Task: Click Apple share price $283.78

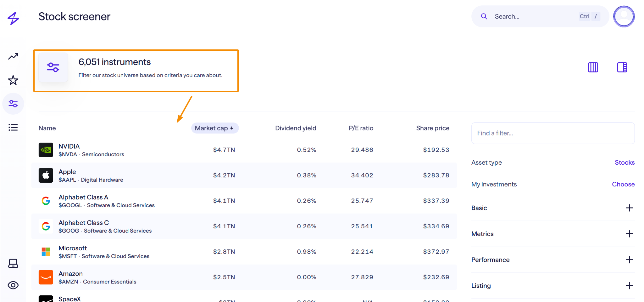Action: pyautogui.click(x=436, y=175)
